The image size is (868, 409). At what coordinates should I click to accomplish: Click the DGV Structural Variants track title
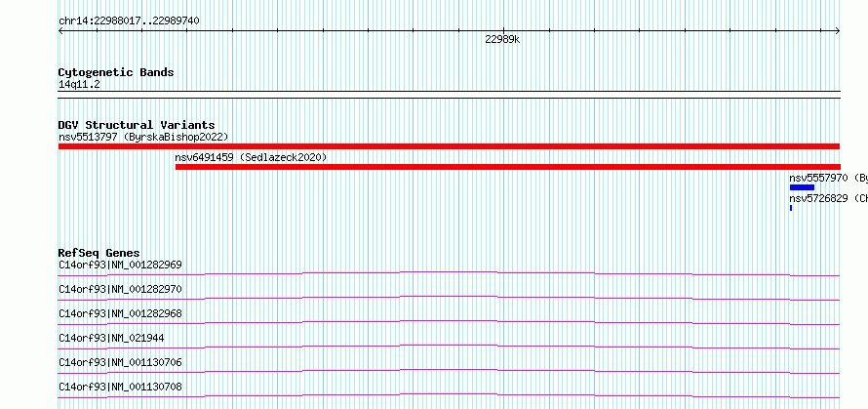pos(137,125)
